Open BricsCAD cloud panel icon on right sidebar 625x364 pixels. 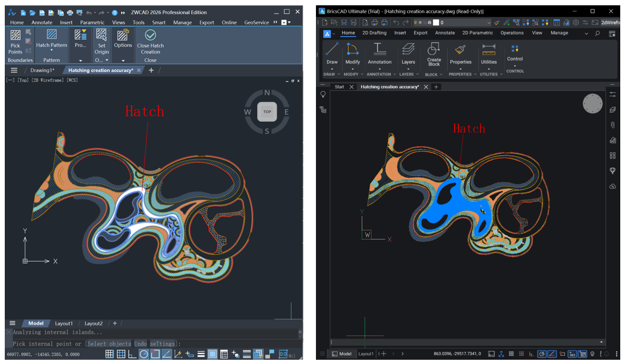[x=613, y=186]
